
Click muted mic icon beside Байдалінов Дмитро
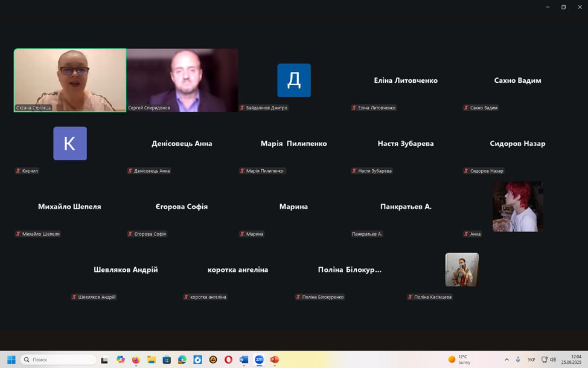(243, 108)
